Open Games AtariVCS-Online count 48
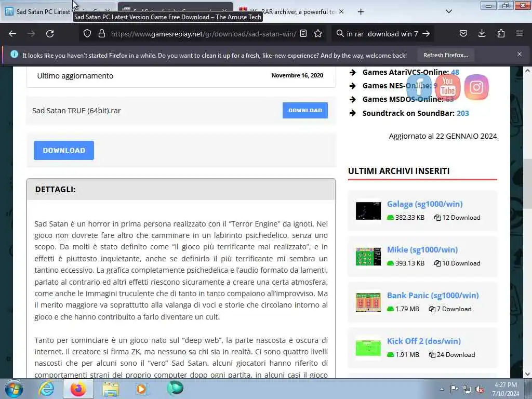Image resolution: width=532 pixels, height=399 pixels. pos(455,72)
